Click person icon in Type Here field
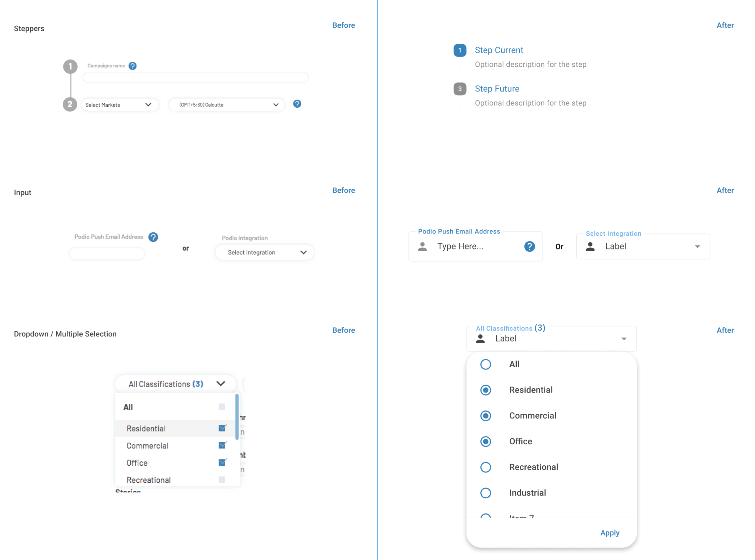Viewport: 755px width, 560px height. 422,247
